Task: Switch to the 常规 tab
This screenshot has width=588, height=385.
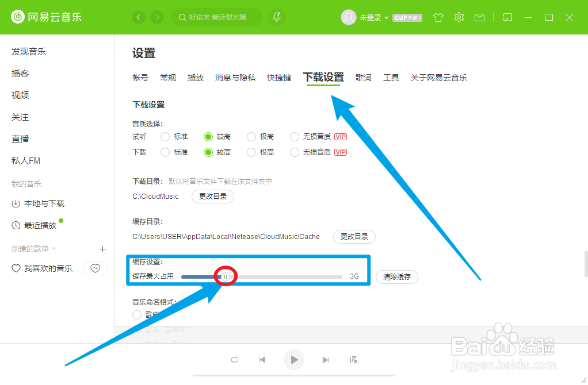Action: click(x=168, y=78)
